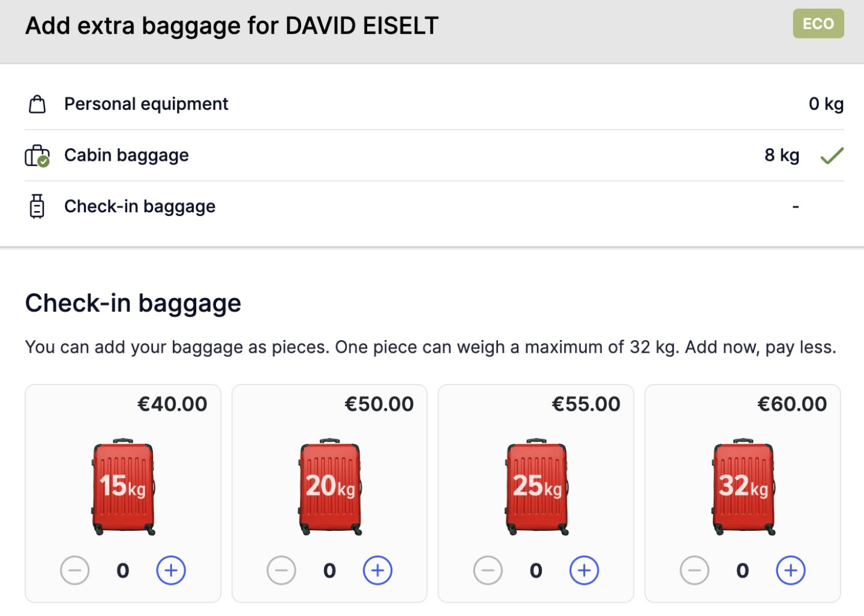Add one 20kg check-in bag
The width and height of the screenshot is (864, 616).
tap(377, 570)
